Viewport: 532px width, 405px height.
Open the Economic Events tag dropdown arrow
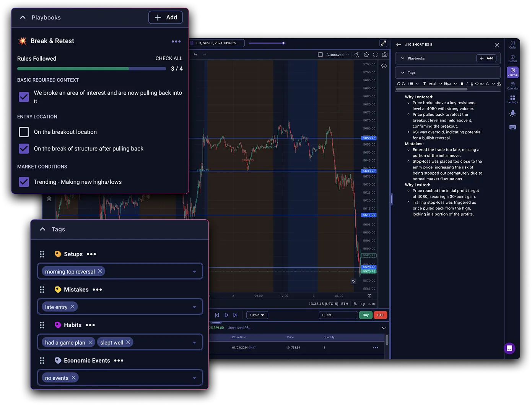(194, 378)
